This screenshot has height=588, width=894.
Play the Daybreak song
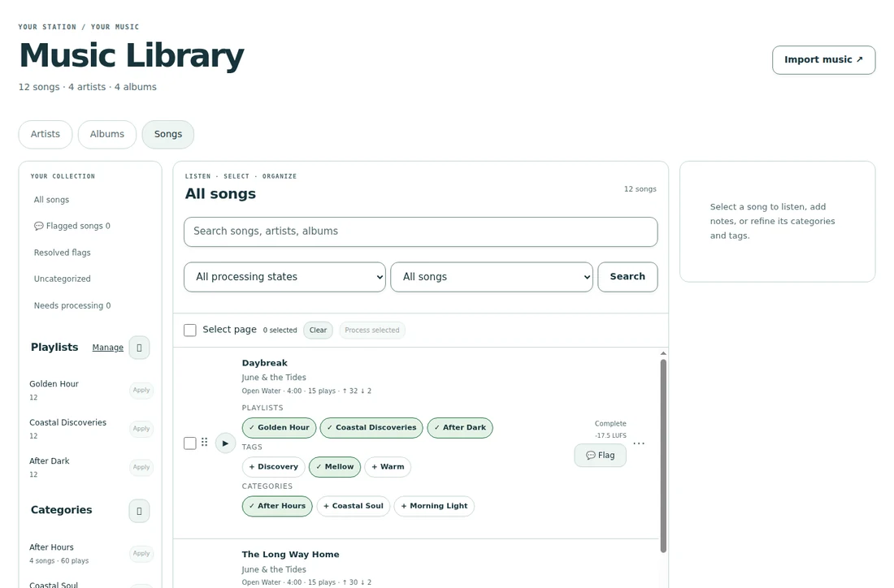[225, 443]
